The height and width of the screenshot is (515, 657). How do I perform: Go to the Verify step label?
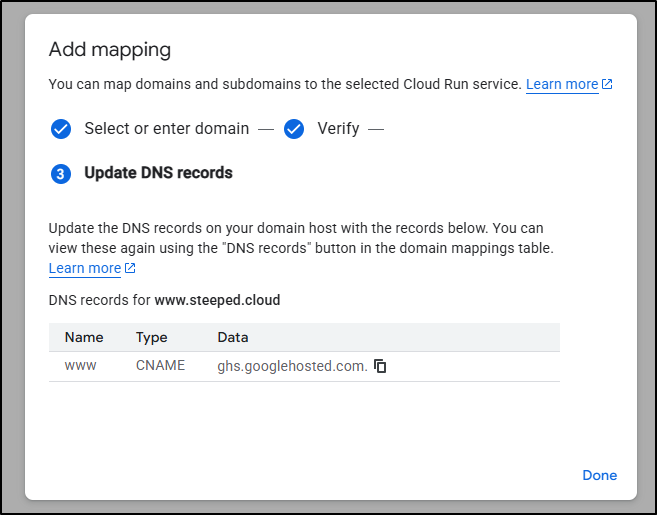tap(338, 129)
